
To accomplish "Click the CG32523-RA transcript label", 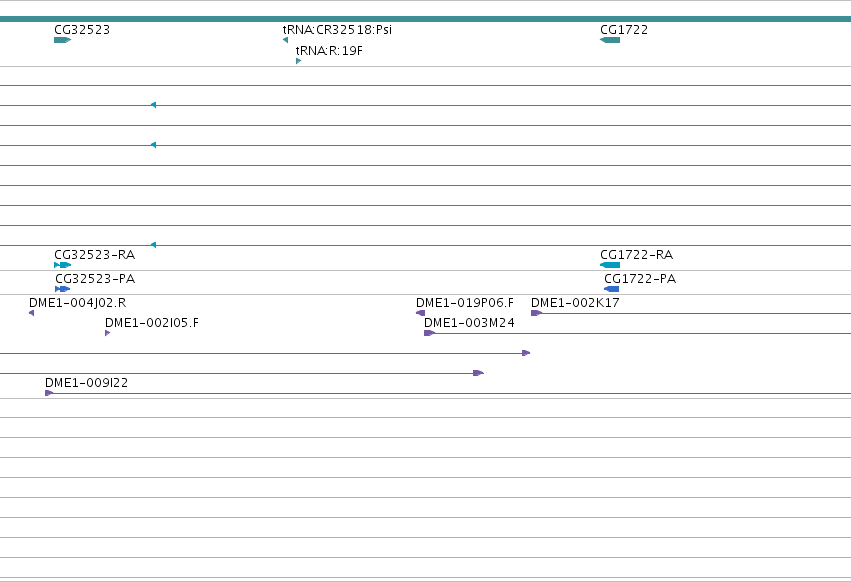I will 94,255.
